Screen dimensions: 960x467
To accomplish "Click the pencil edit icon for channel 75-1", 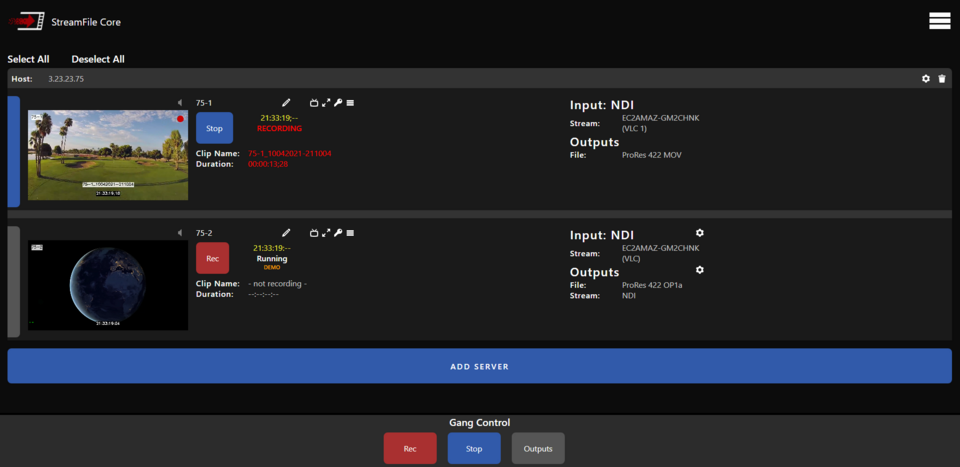I will tap(286, 102).
